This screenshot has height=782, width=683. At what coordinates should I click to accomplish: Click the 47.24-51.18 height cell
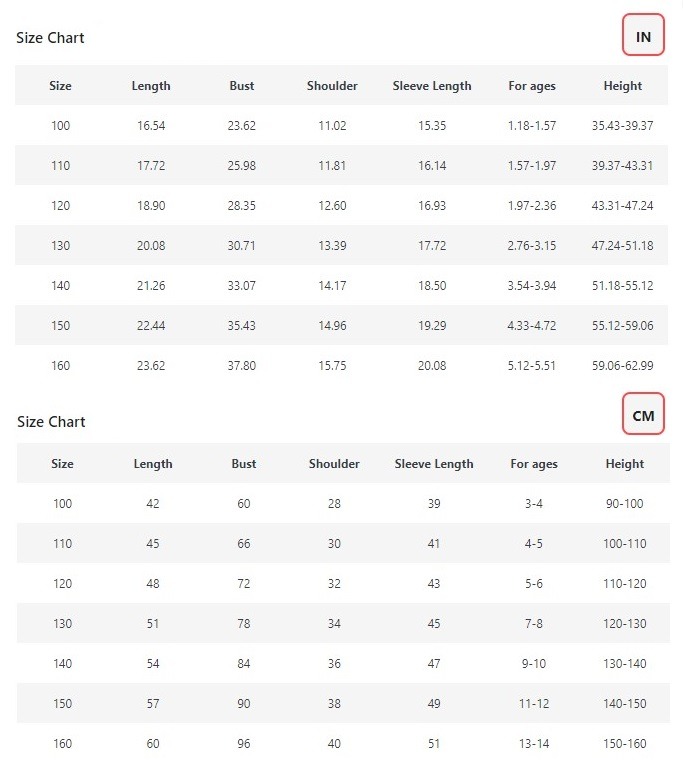coord(622,246)
